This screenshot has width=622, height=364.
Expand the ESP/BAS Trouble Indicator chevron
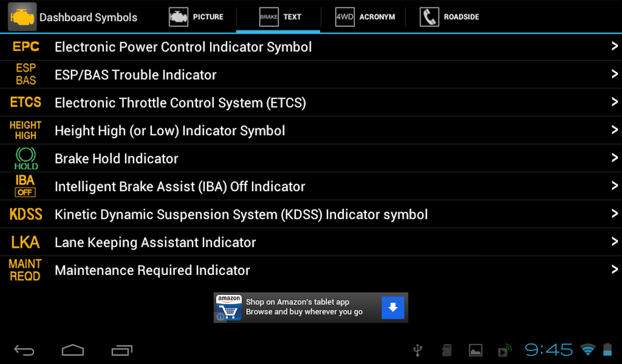(x=614, y=74)
